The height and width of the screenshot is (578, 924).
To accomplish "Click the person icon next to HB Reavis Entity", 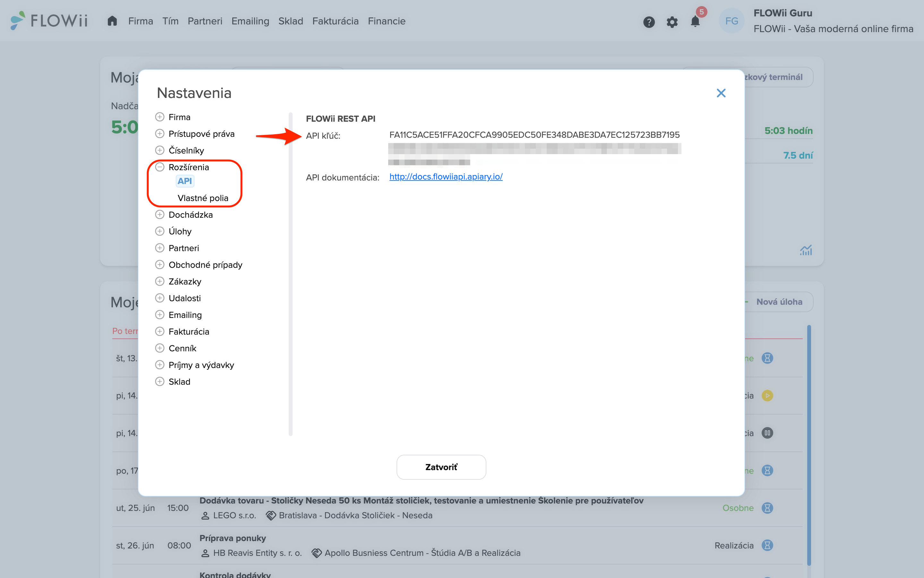I will click(205, 553).
